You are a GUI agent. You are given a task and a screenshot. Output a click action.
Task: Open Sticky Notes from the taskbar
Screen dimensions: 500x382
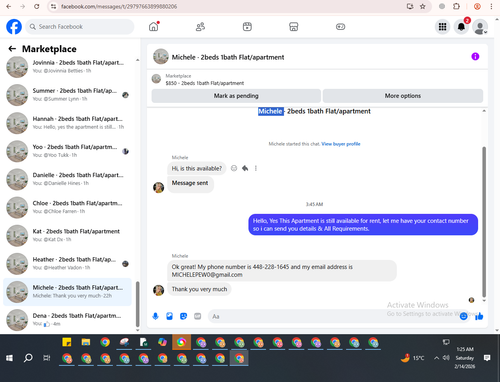pyautogui.click(x=67, y=342)
